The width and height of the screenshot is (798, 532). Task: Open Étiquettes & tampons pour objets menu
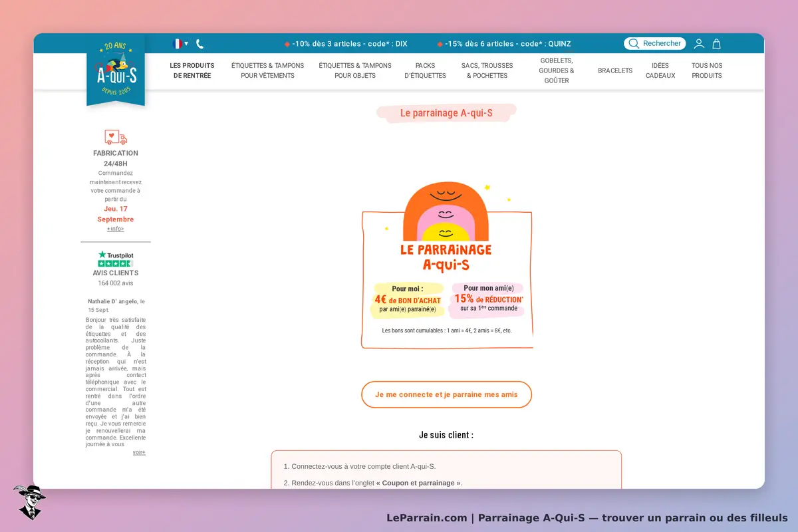(x=355, y=70)
